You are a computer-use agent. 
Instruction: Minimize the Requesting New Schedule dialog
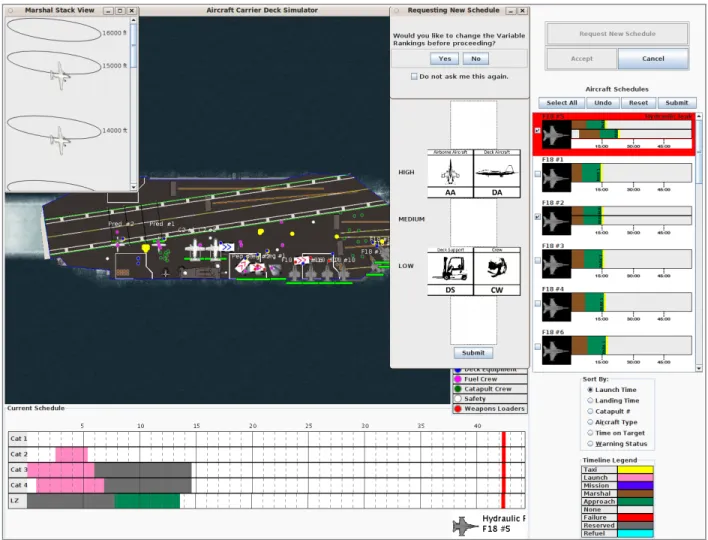point(511,10)
